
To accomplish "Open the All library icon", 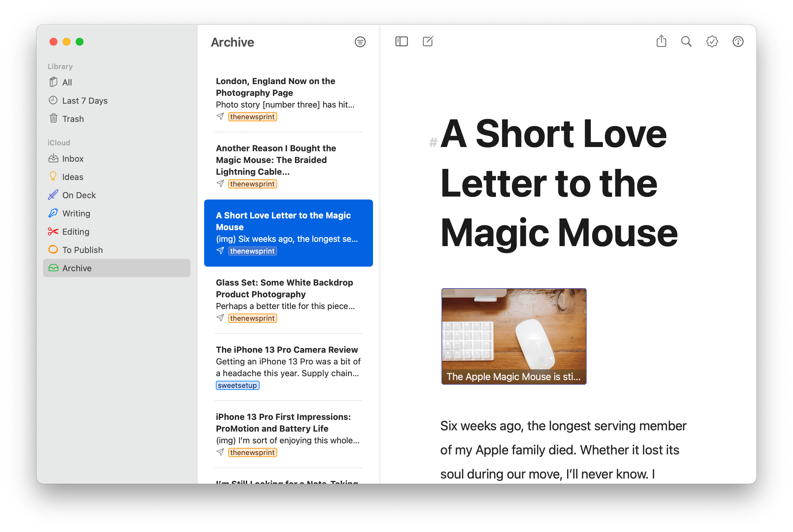I will (53, 82).
